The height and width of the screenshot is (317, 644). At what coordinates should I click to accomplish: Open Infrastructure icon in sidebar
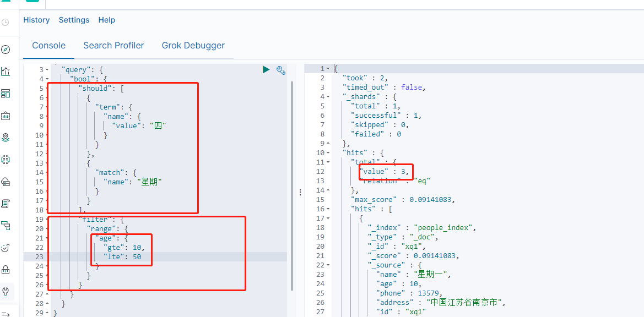point(6,182)
